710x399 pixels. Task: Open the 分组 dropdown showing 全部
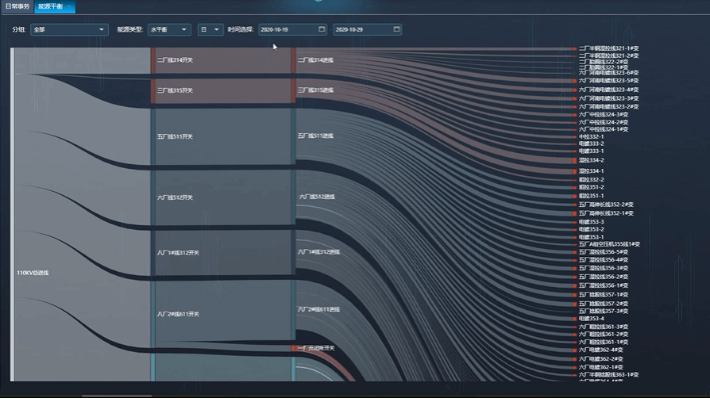click(x=69, y=29)
